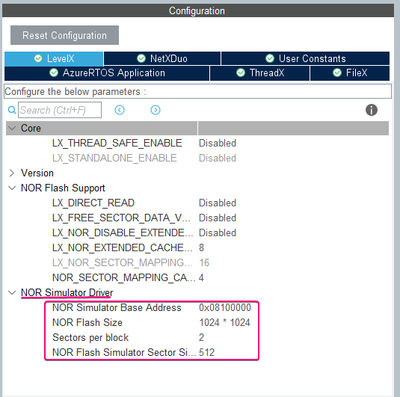Image resolution: width=400 pixels, height=397 pixels.
Task: Select LX_THREAD_SAFE_ENABLE parameter
Action: coord(117,143)
